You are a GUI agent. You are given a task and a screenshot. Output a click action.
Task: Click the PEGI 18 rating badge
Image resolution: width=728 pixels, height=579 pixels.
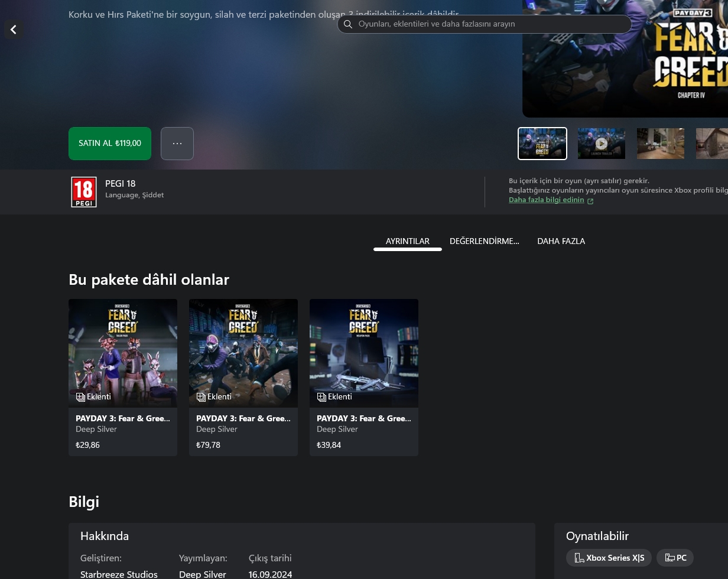tap(84, 192)
